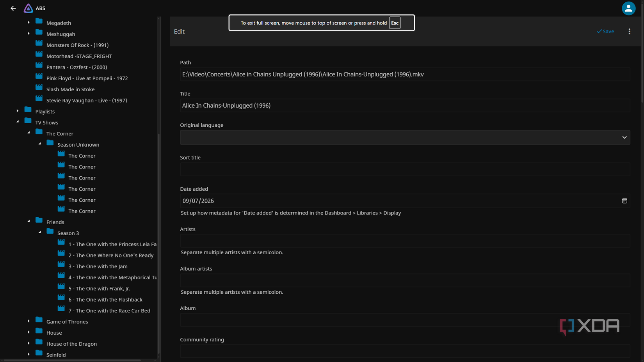Open the calendar picker for Date added

pyautogui.click(x=624, y=201)
